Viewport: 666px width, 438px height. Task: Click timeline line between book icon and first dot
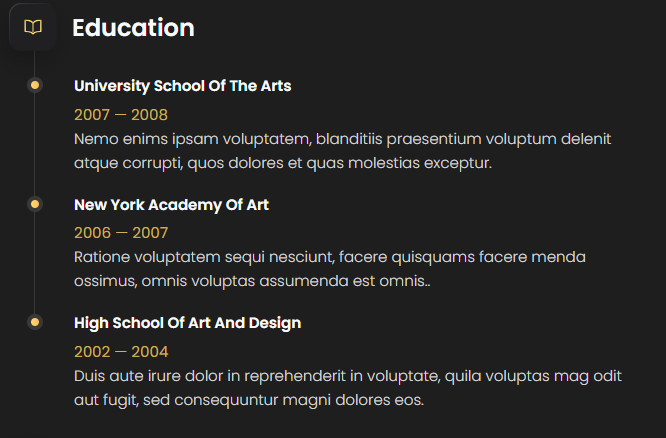click(x=35, y=63)
